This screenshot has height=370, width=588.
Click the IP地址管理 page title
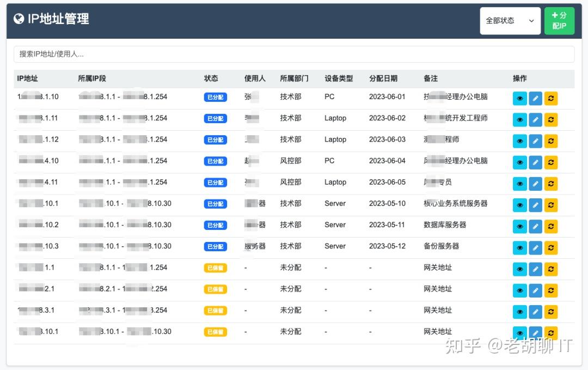(58, 19)
